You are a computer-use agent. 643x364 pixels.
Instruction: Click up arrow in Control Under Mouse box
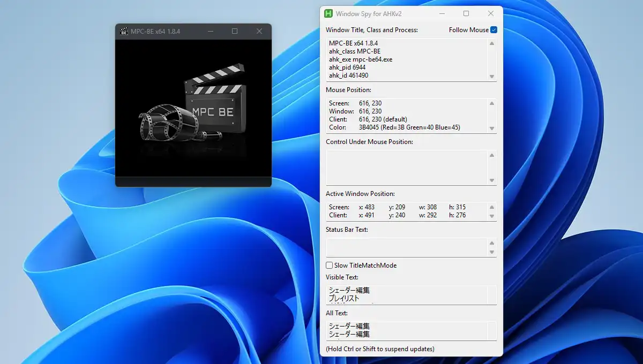[x=492, y=155]
